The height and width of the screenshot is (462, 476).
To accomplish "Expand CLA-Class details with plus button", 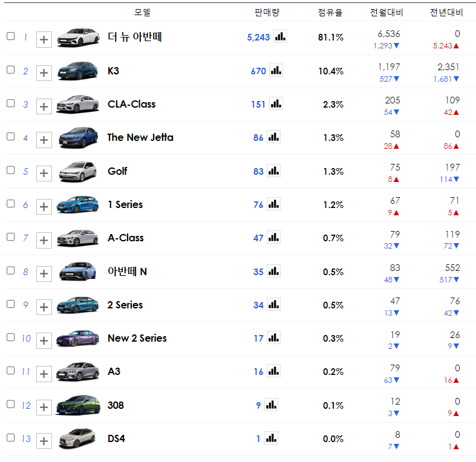I will (44, 106).
